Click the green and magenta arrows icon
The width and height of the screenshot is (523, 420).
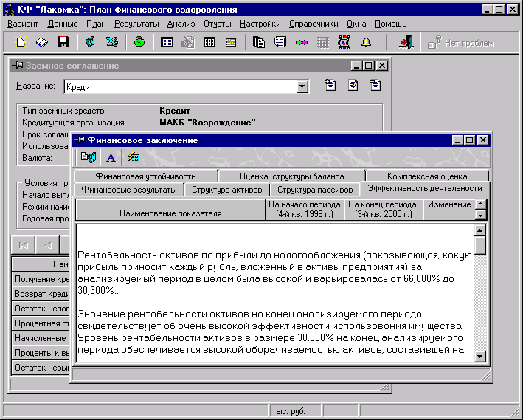tap(302, 42)
